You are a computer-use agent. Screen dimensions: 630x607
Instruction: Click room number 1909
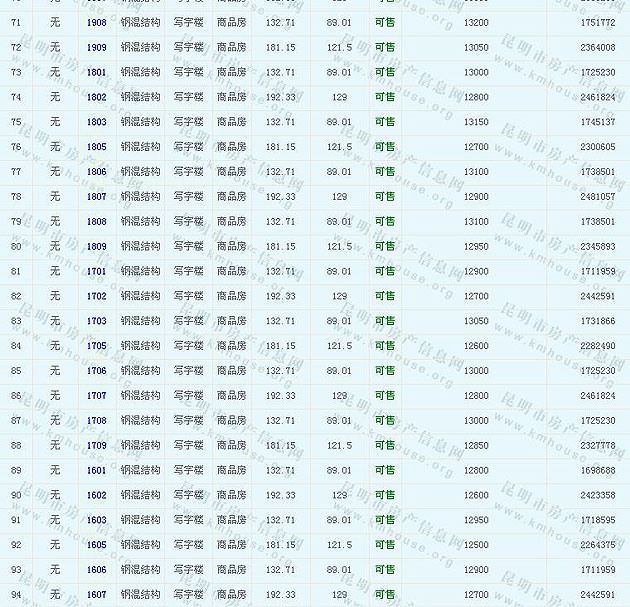[96, 47]
